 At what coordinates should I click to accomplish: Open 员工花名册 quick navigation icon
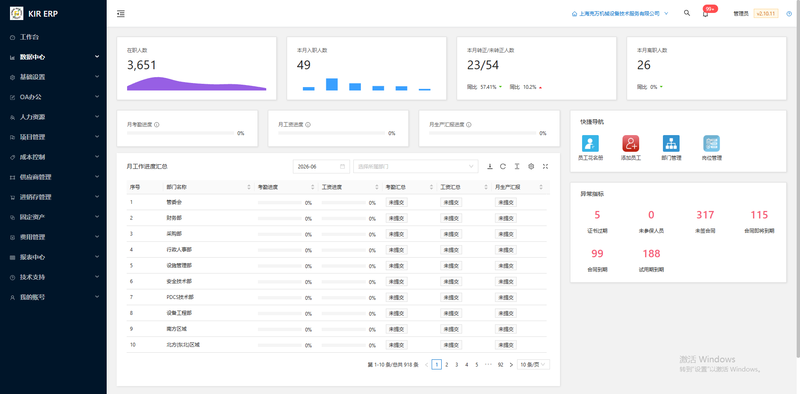[x=590, y=143]
